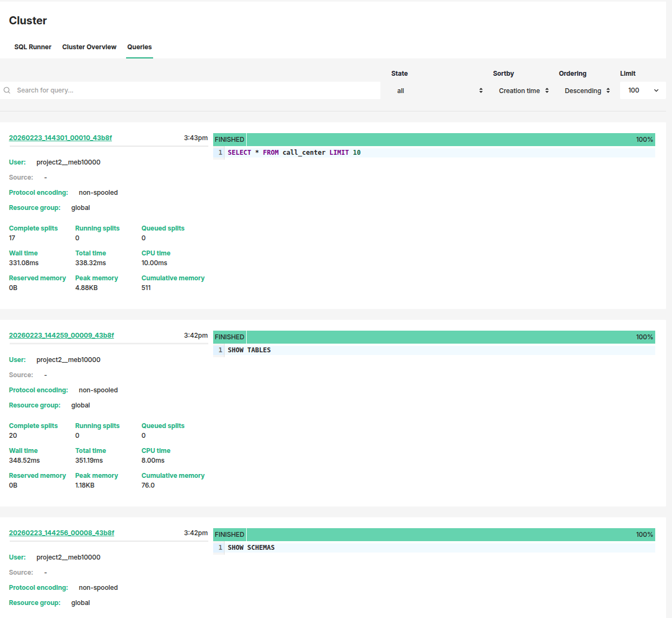Click FINISHED badge on the 3:43pm query
The image size is (672, 618).
(229, 140)
